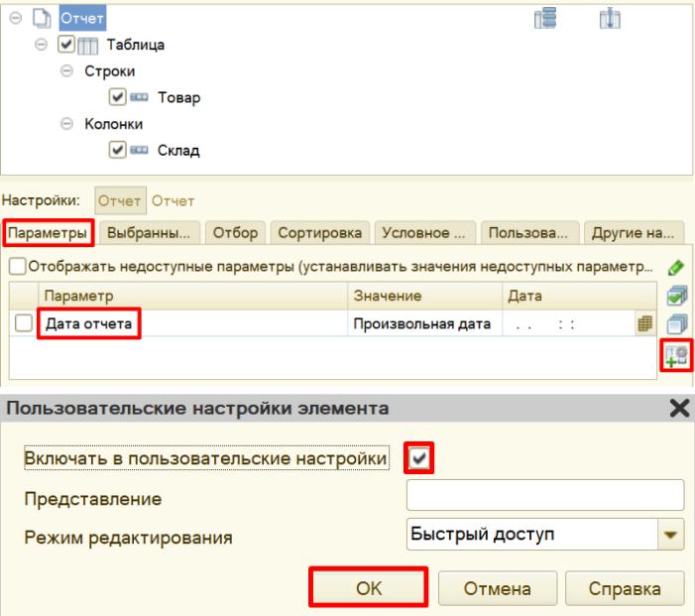This screenshot has height=616, width=695.
Task: Click the empty date field in Дата column
Action: (x=569, y=323)
